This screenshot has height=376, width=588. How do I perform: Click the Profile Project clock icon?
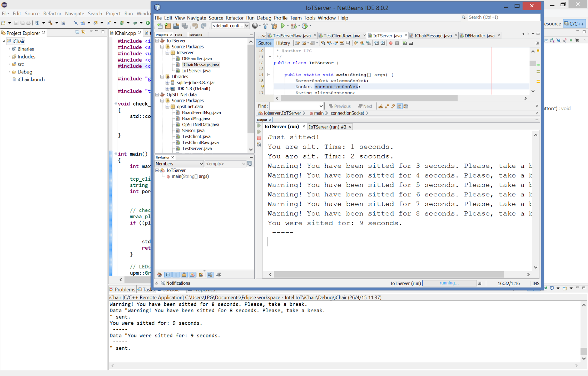point(305,26)
